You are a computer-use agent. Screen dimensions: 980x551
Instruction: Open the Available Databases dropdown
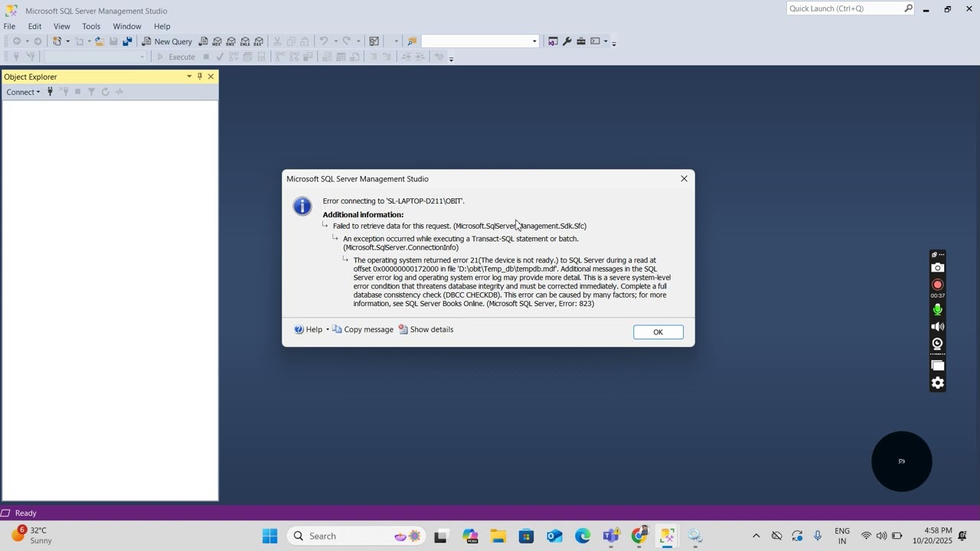142,57
